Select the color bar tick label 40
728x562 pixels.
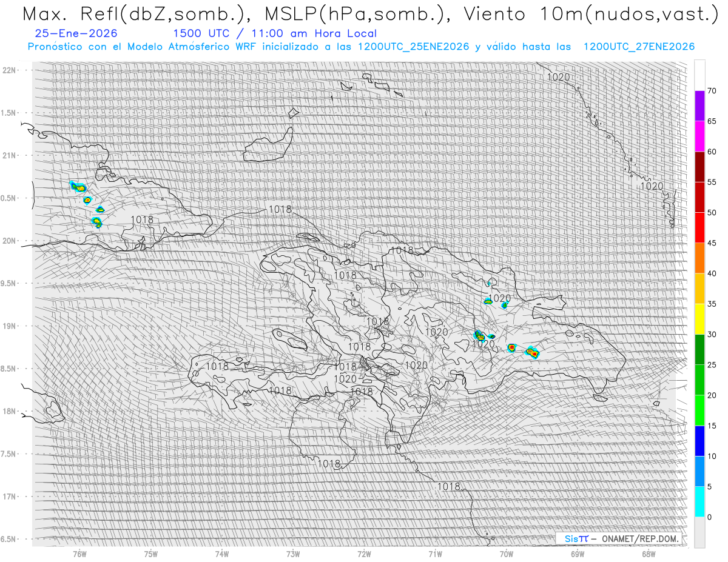(712, 273)
